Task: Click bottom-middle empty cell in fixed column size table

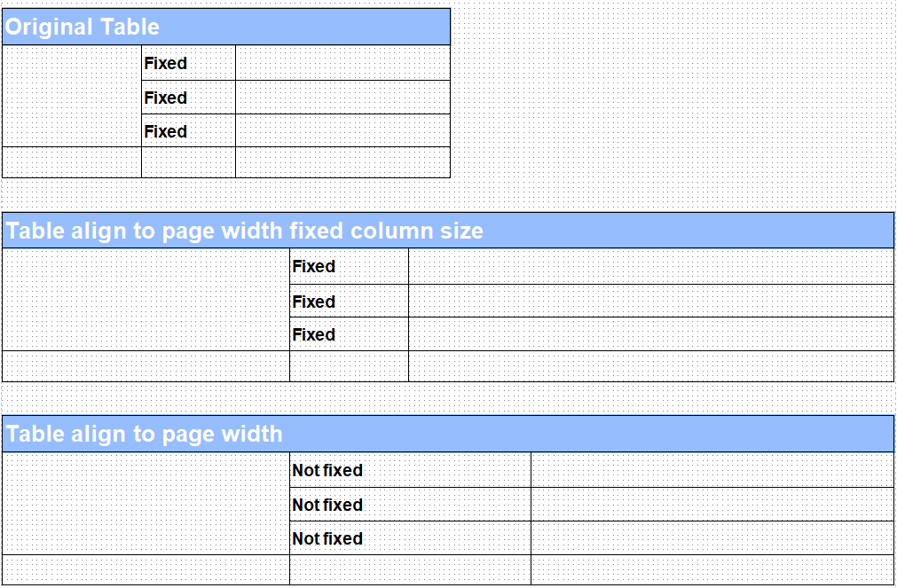Action: pyautogui.click(x=349, y=366)
